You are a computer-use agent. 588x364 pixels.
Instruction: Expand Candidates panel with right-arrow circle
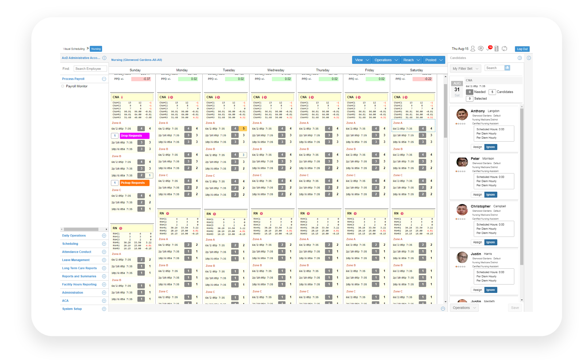click(x=520, y=58)
